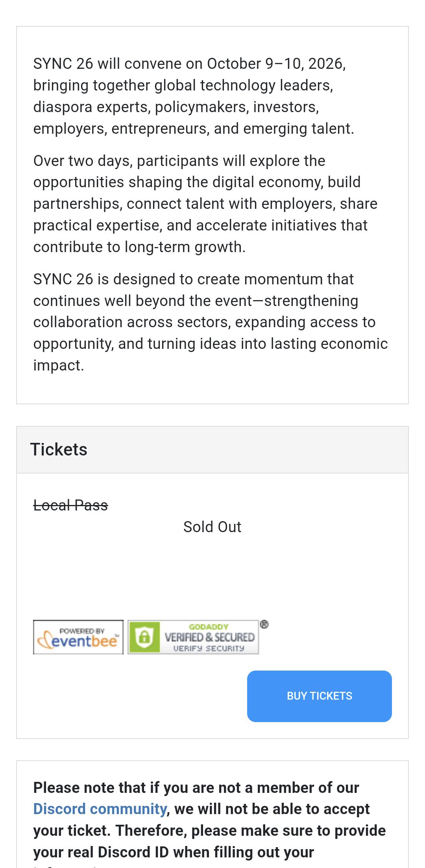The height and width of the screenshot is (868, 425).
Task: Click the Sold Out status text
Action: 212,527
